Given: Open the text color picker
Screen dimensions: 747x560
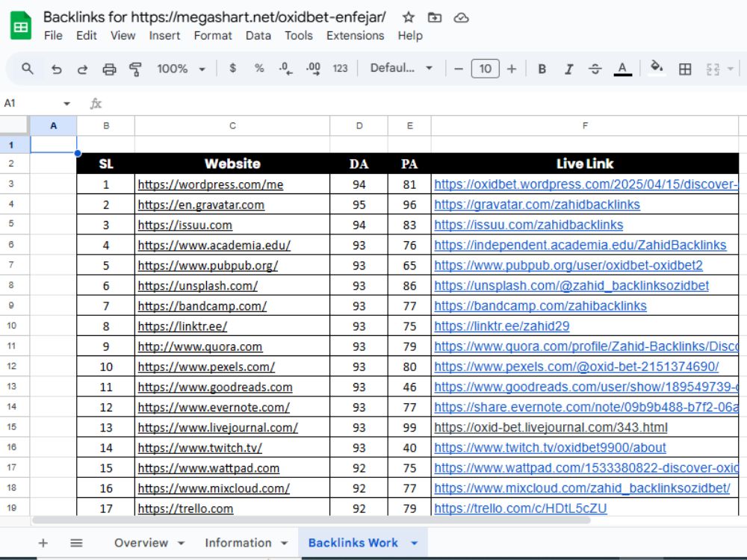Looking at the screenshot, I should tap(622, 69).
